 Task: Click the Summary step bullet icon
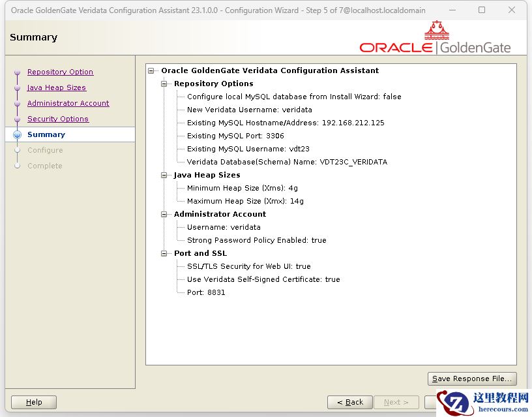coord(18,135)
